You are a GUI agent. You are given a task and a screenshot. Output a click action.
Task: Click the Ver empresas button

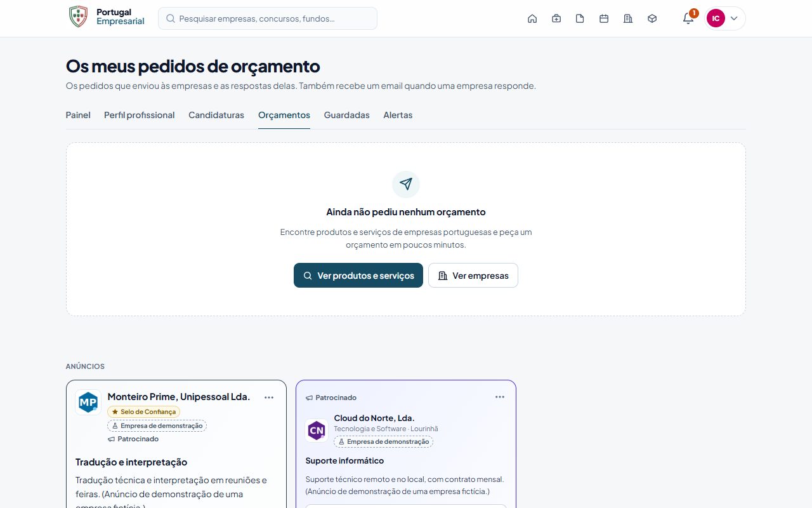(473, 276)
